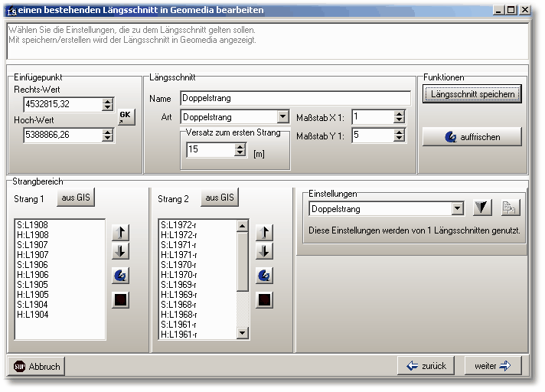This screenshot has height=392, width=545.
Task: Open the Art dropdown
Action: click(283, 117)
